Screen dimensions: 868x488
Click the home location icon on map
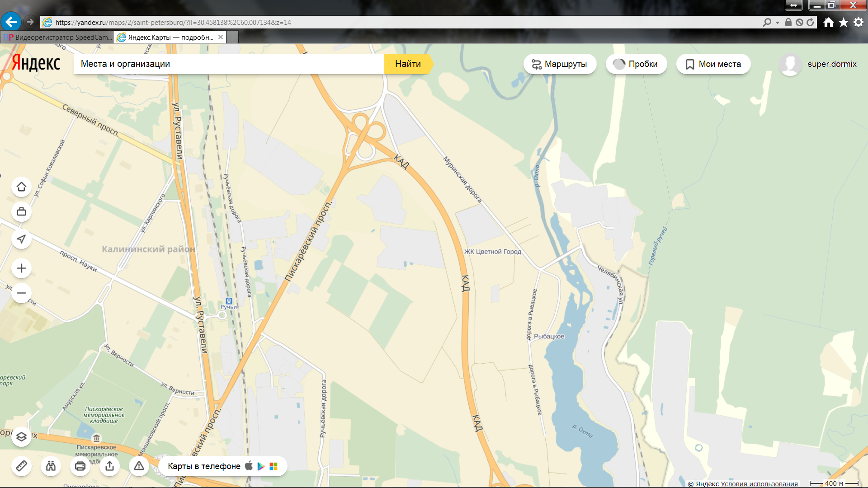[x=21, y=187]
